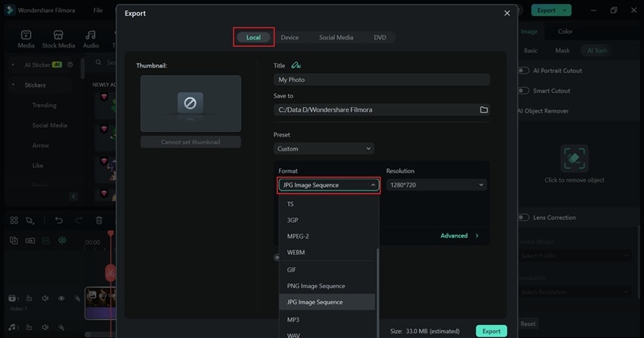
Task: Choose PNG Image Sequence from format list
Action: [316, 286]
